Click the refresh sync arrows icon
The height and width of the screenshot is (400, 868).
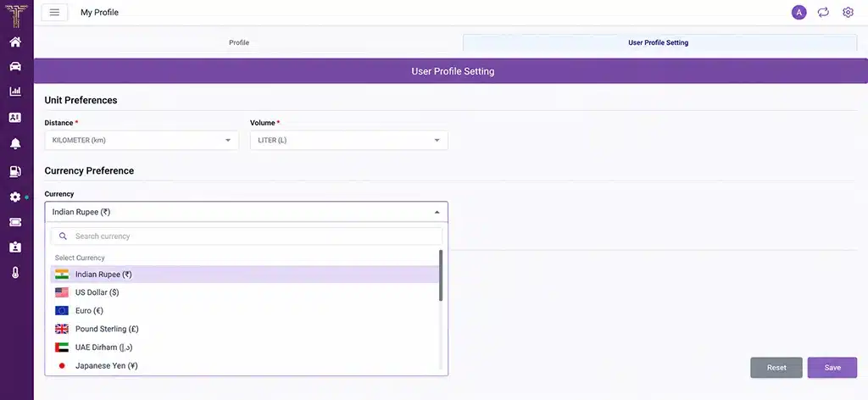click(x=824, y=12)
